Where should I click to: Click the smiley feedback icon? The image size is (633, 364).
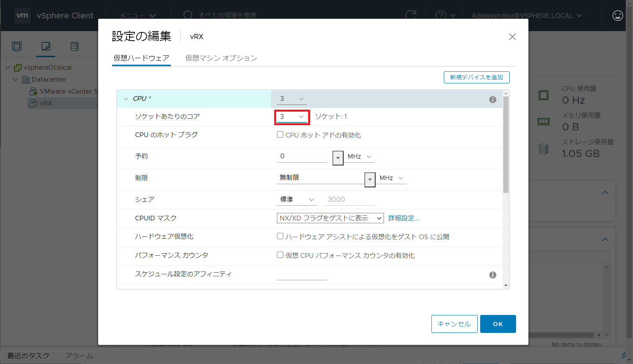(617, 16)
